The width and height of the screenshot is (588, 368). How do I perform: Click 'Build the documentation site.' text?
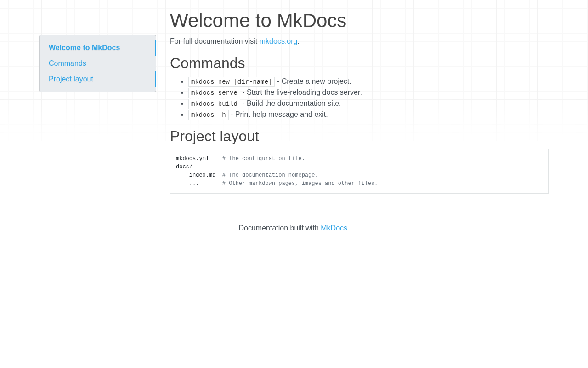point(294,103)
